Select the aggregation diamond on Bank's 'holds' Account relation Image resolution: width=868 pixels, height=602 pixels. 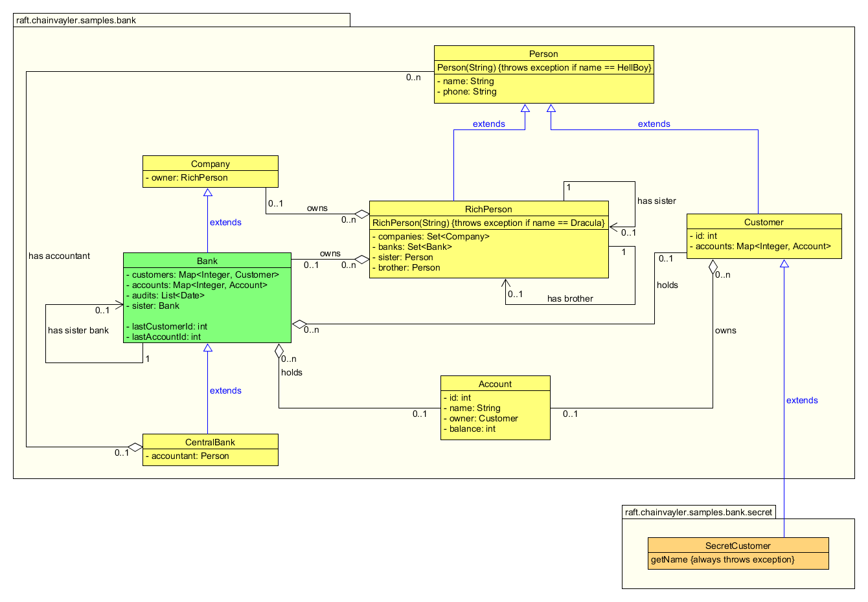point(279,350)
